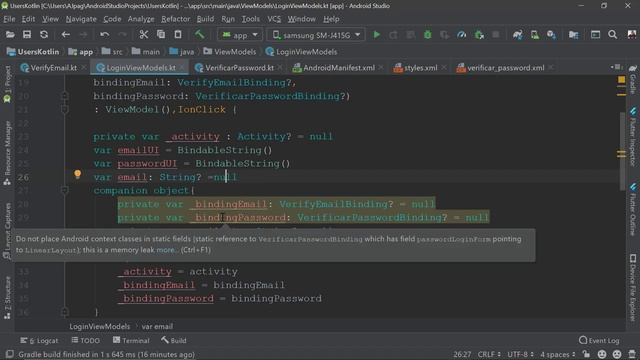The height and width of the screenshot is (360, 640).
Task: Open the Layout Inspector toolbar icon
Action: (596, 35)
